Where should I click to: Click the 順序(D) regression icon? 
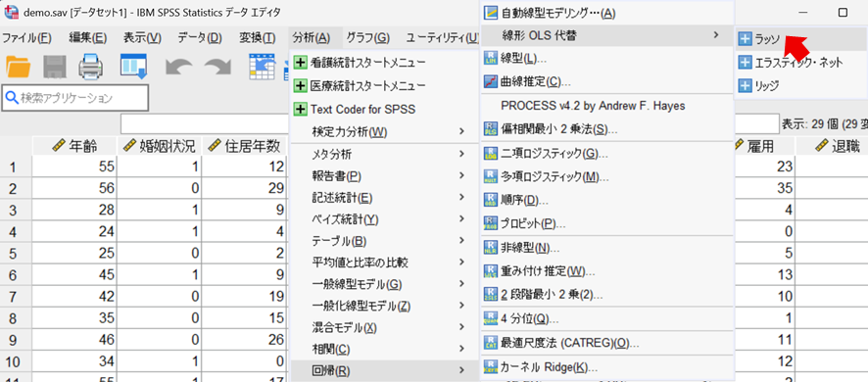pos(491,200)
